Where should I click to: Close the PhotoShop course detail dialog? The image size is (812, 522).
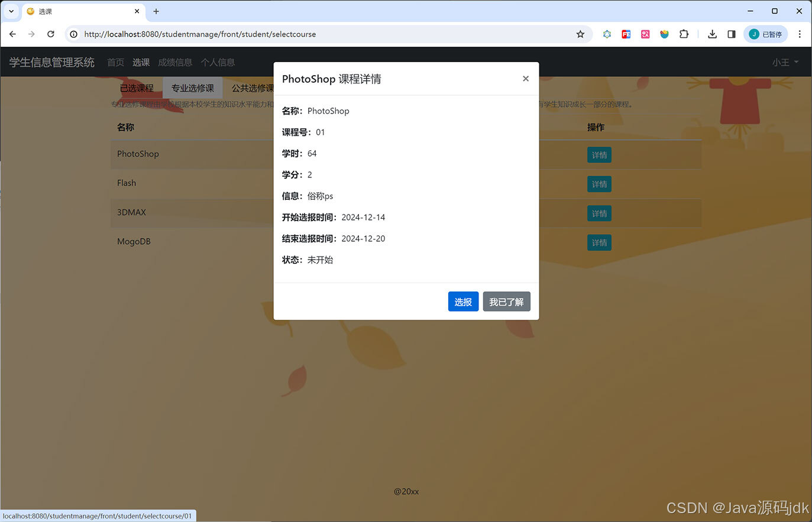tap(526, 79)
